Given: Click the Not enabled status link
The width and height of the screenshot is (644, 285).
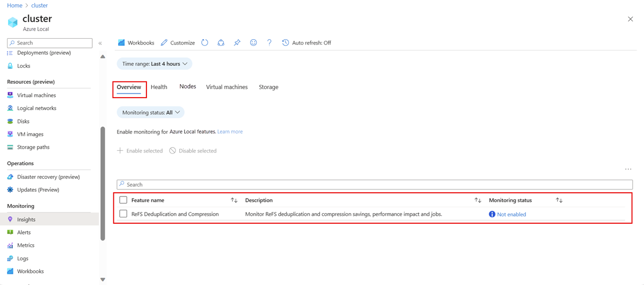Looking at the screenshot, I should [x=511, y=214].
